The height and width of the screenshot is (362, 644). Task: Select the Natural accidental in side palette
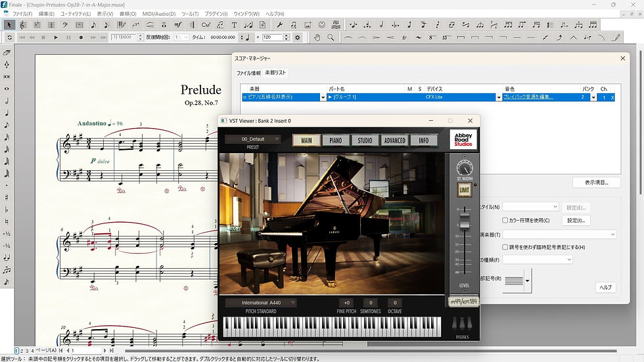7,221
